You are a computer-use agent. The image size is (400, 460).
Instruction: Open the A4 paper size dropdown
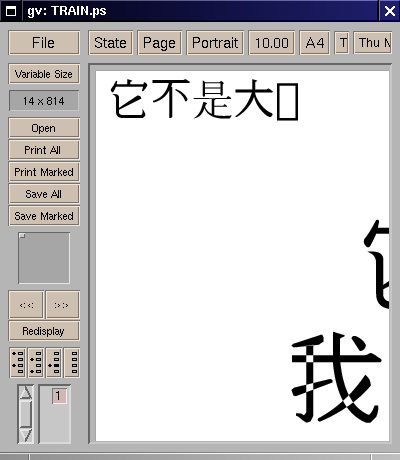315,43
